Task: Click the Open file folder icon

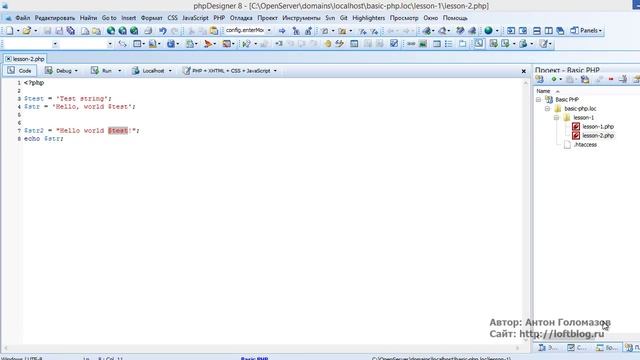Action: point(27,31)
